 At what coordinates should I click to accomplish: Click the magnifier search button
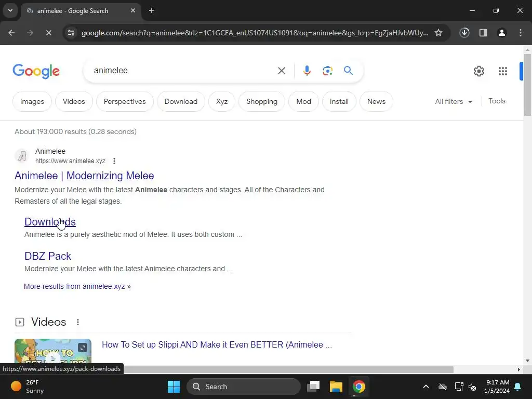349,70
